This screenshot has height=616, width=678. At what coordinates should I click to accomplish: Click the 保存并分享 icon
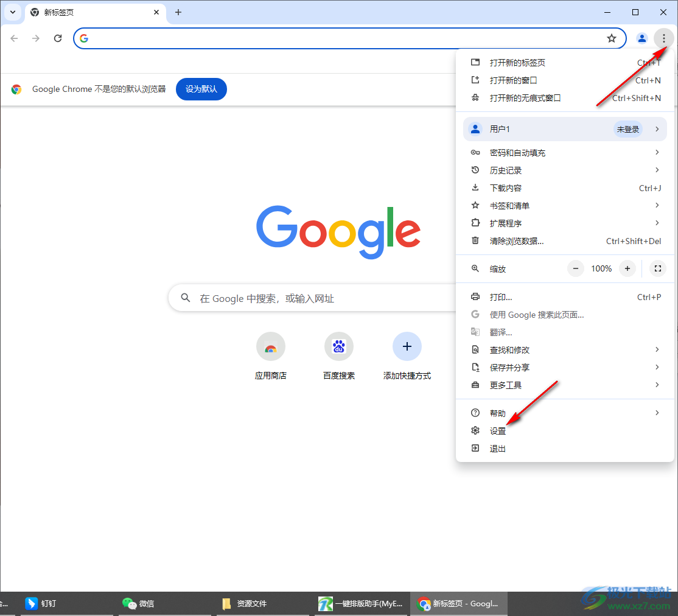point(475,367)
